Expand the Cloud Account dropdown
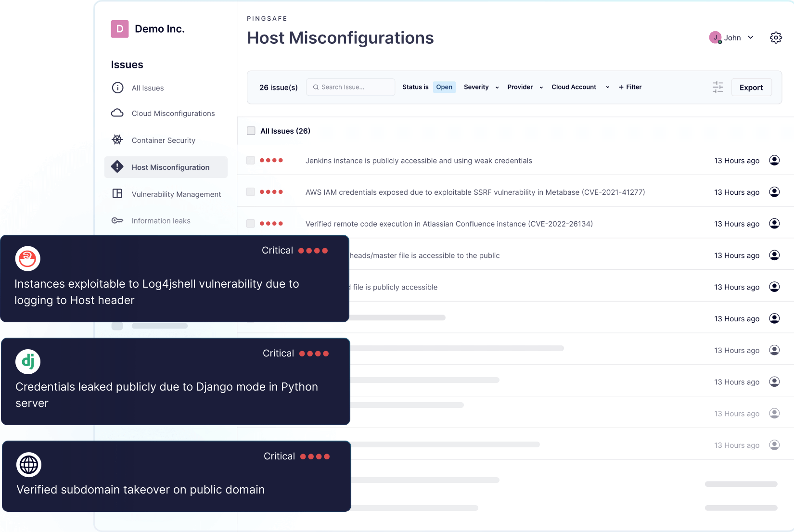The image size is (794, 532). coord(580,87)
